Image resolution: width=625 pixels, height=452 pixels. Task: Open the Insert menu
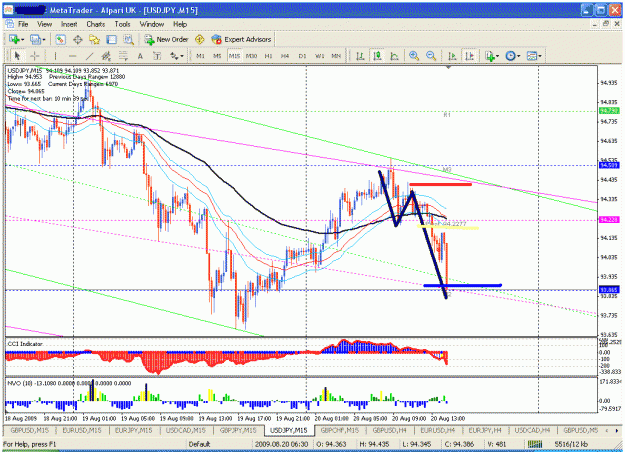coord(69,24)
